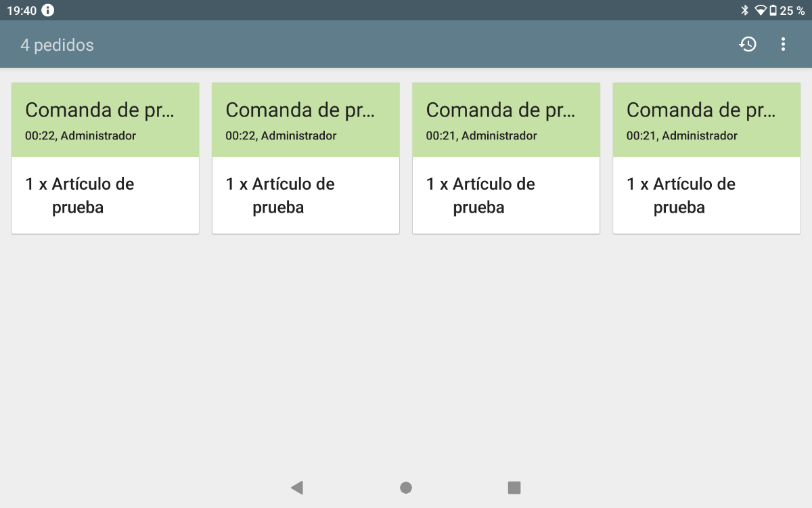Mark first card's Artículo de prueba item
This screenshot has height=508, width=812.
(x=106, y=196)
